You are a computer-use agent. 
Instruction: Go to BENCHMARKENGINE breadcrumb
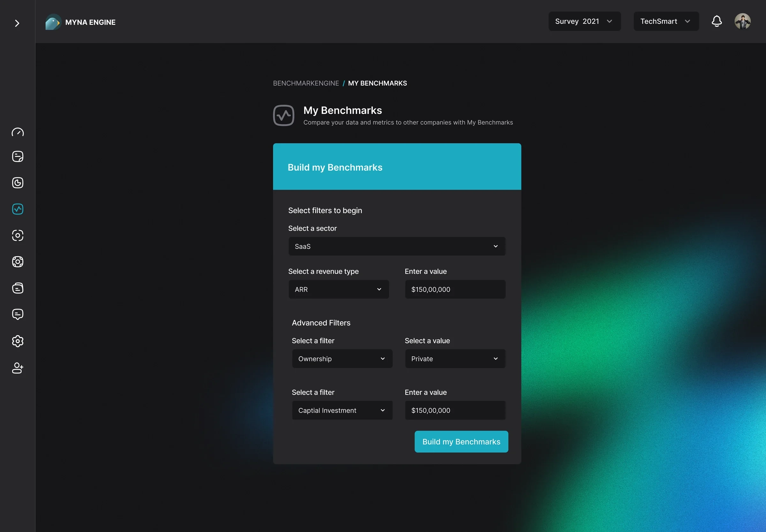pyautogui.click(x=306, y=83)
